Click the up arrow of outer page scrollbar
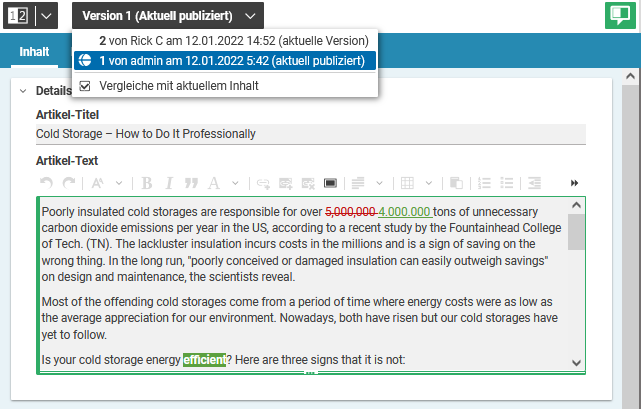The height and width of the screenshot is (409, 641). click(x=630, y=77)
